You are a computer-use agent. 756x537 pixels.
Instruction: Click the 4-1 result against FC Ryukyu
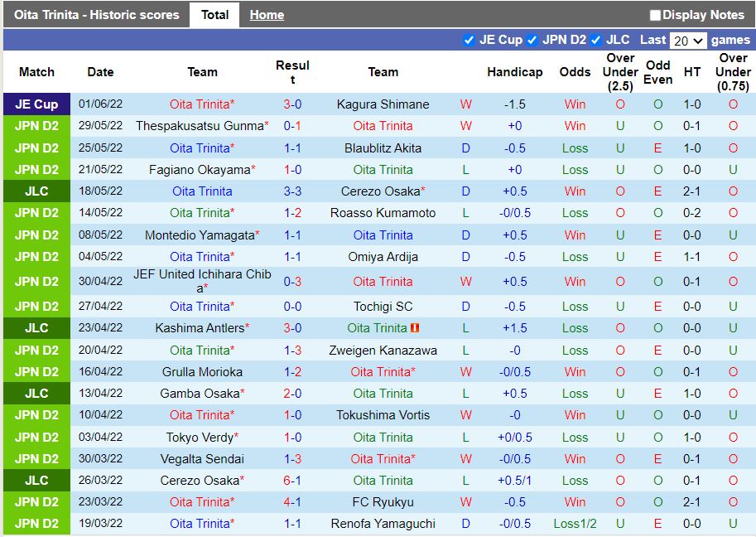[292, 502]
